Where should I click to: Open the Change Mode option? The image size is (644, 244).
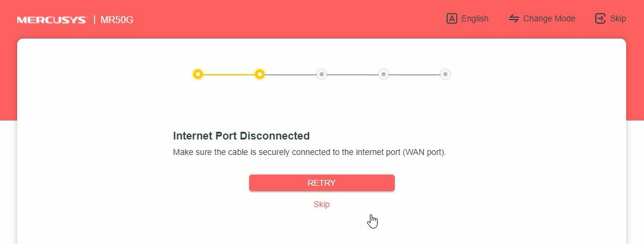click(549, 18)
